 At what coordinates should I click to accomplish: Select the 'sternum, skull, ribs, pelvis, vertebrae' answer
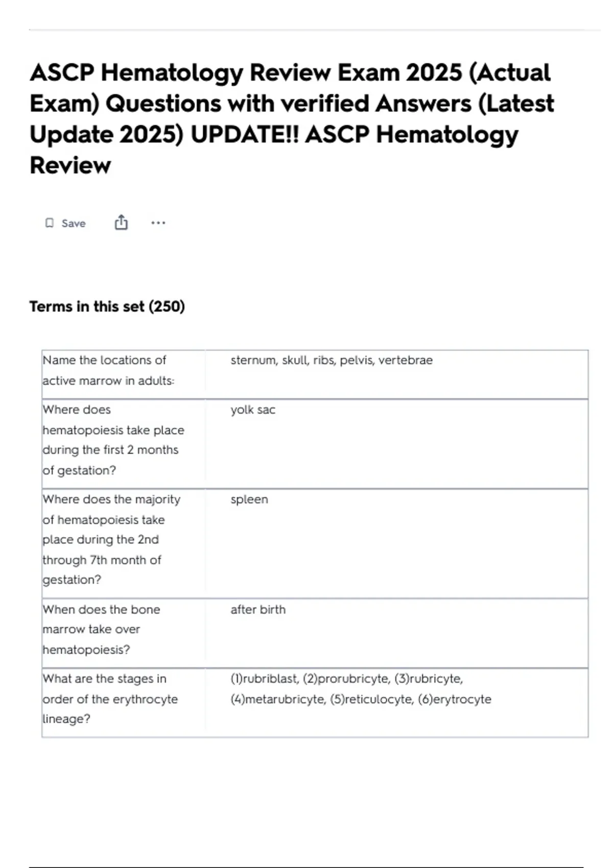[332, 360]
